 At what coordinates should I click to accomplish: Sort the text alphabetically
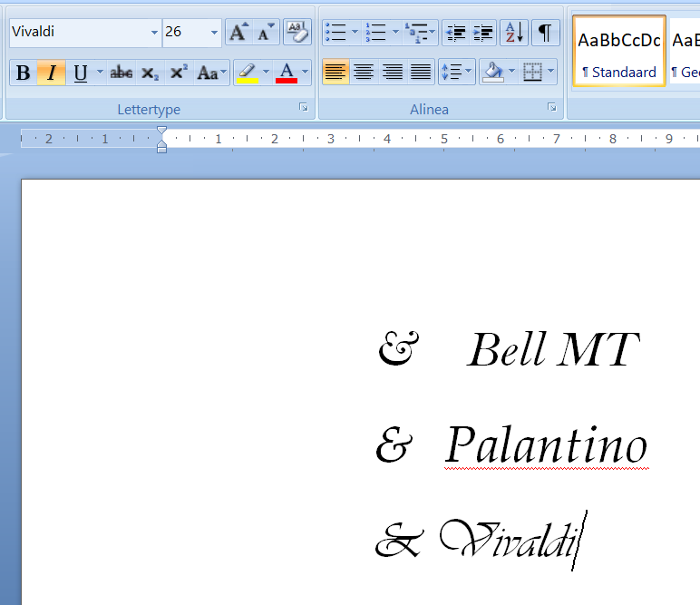click(513, 33)
